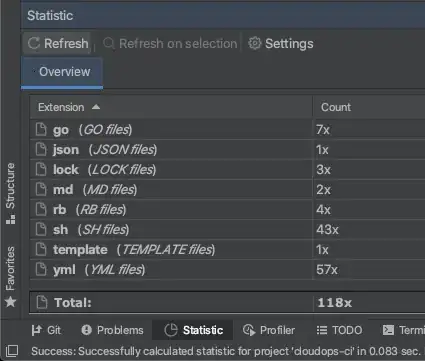
Task: Open the Terminal tool window
Action: point(404,330)
